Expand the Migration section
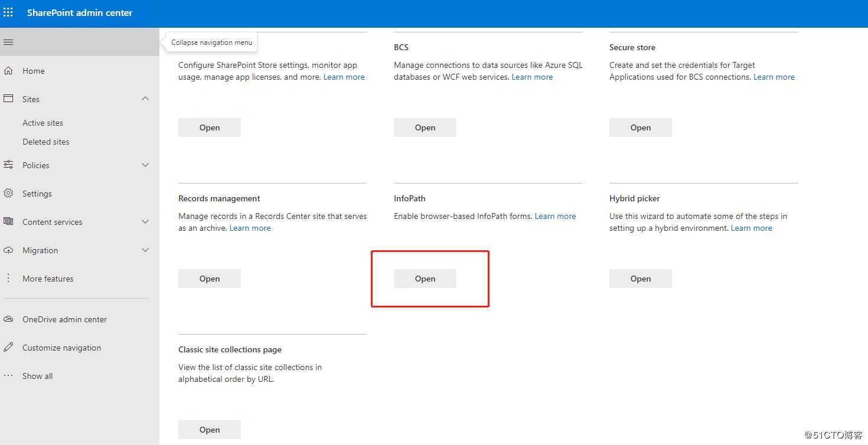The image size is (868, 445). pyautogui.click(x=145, y=250)
